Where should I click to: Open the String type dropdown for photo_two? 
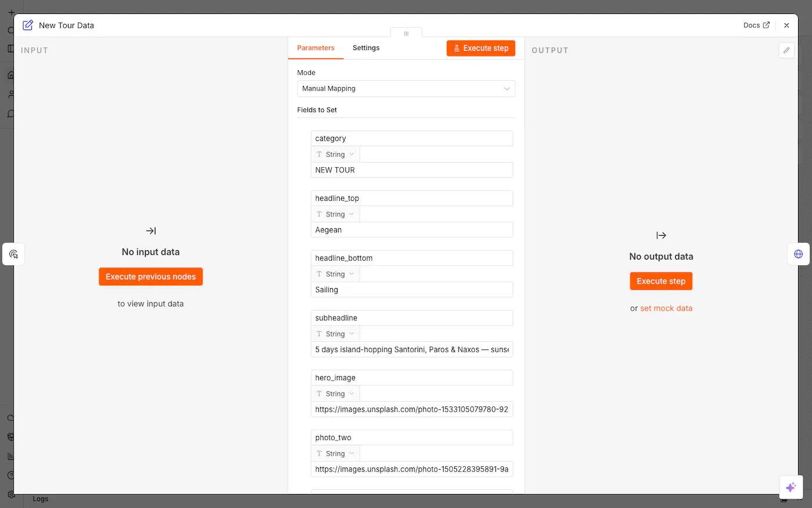pos(335,453)
